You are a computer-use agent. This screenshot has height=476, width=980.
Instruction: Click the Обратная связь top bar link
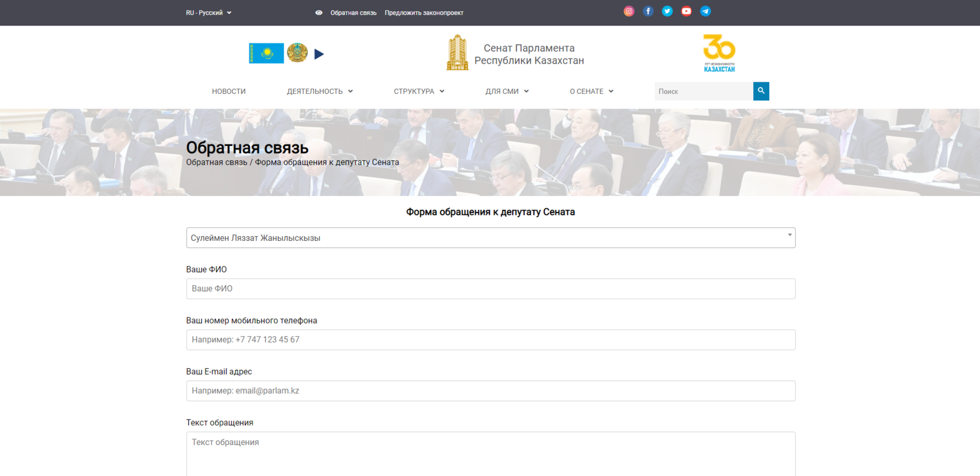pos(353,13)
